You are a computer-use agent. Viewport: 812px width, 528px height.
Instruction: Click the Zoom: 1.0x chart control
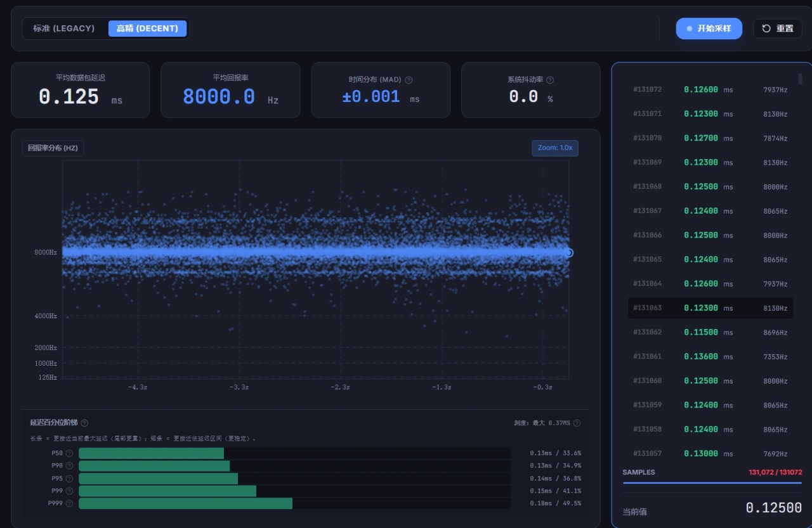(x=555, y=148)
